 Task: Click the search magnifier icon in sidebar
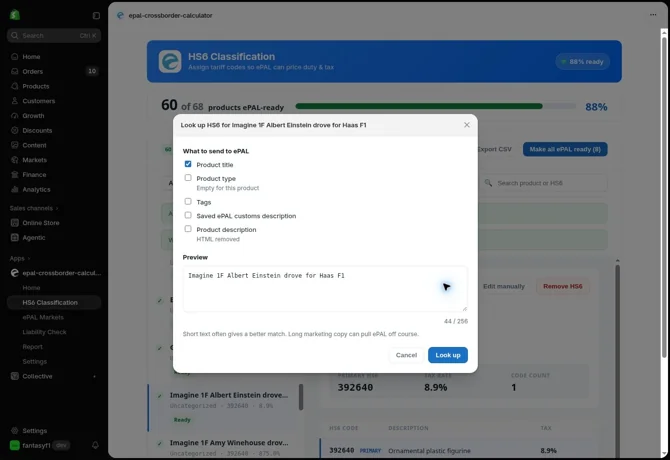pyautogui.click(x=15, y=35)
